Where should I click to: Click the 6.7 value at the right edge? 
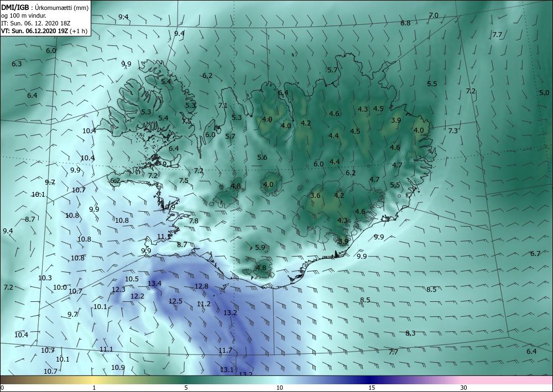[535, 253]
